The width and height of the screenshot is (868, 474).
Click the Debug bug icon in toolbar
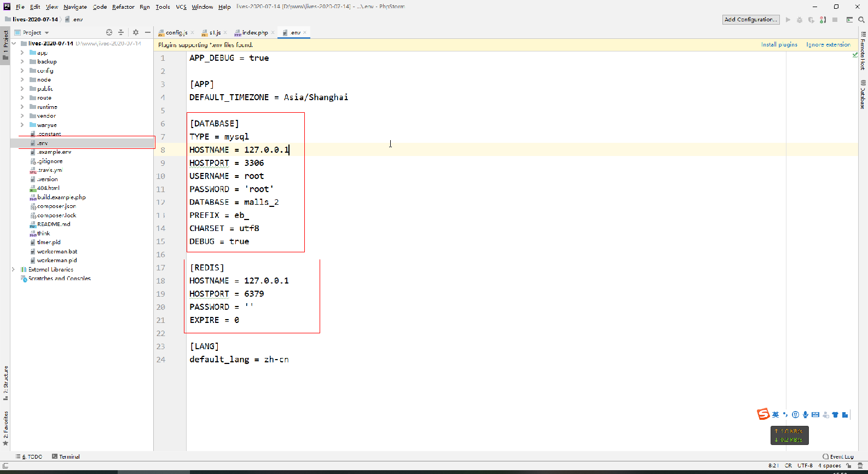coord(800,20)
